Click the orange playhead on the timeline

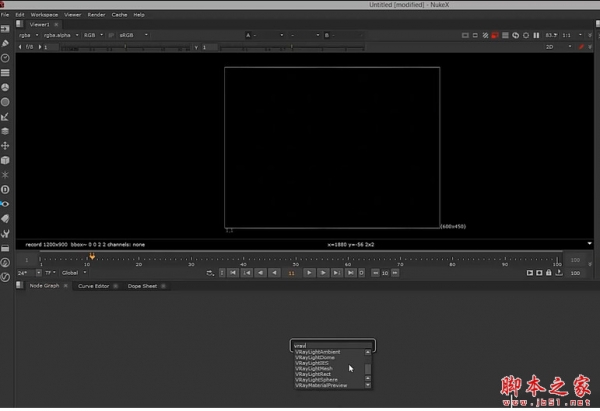(92, 256)
